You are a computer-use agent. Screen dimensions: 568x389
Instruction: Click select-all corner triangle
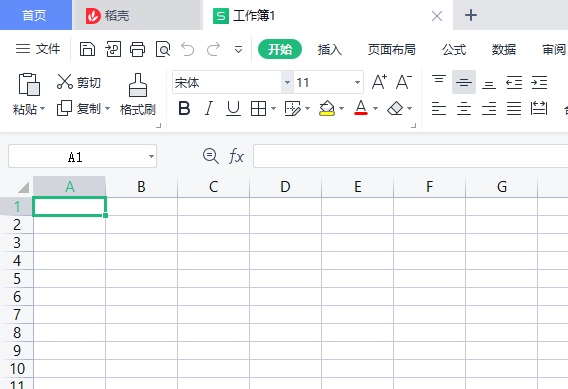23,187
